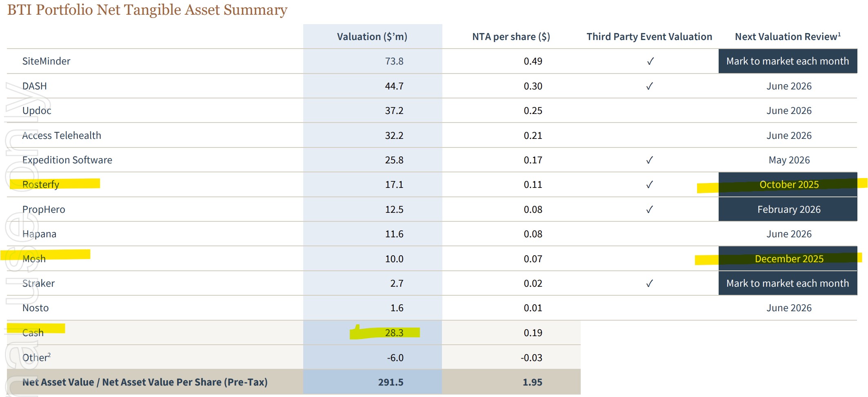Select the highlighted October 2025 review cell
The width and height of the screenshot is (868, 397).
coord(788,185)
